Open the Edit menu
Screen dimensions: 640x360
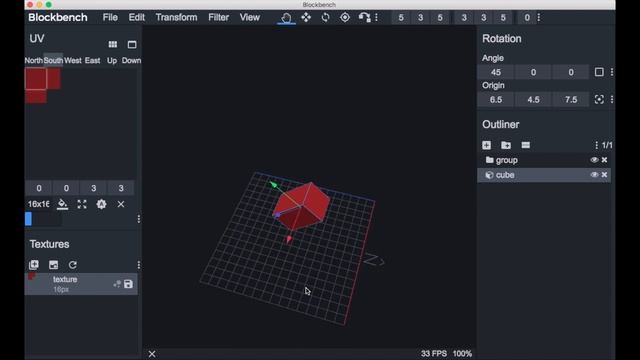[x=136, y=18]
